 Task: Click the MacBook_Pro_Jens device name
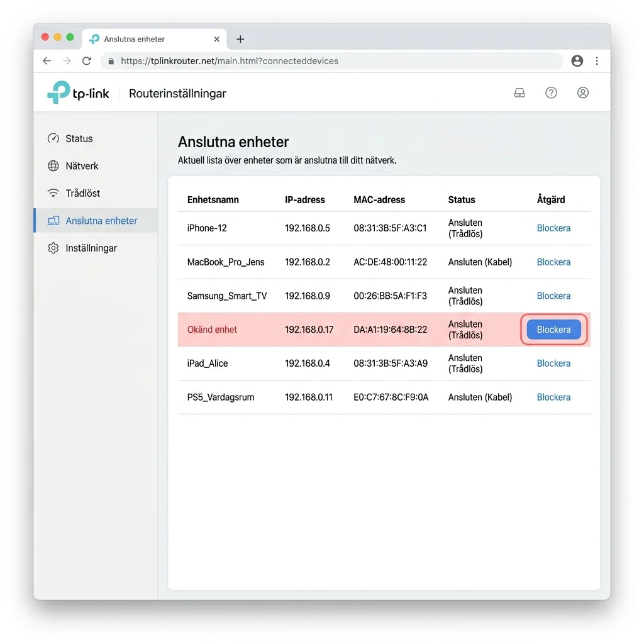(226, 262)
